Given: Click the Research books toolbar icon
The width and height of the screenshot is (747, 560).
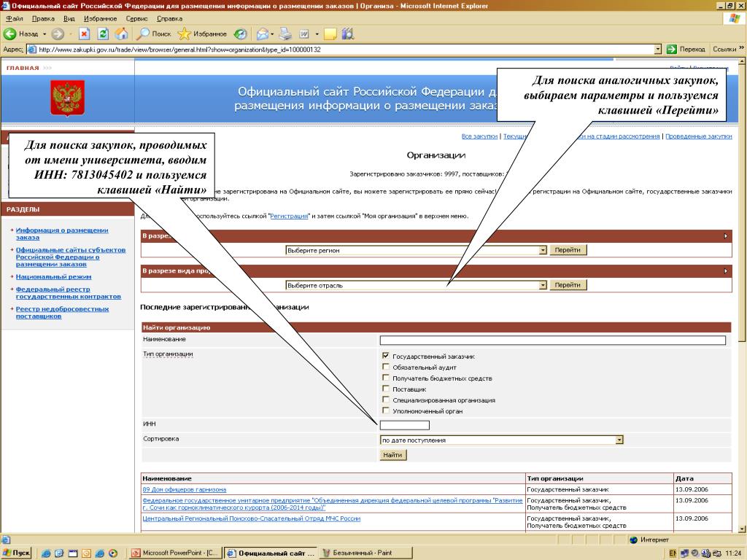Looking at the screenshot, I should 348,34.
